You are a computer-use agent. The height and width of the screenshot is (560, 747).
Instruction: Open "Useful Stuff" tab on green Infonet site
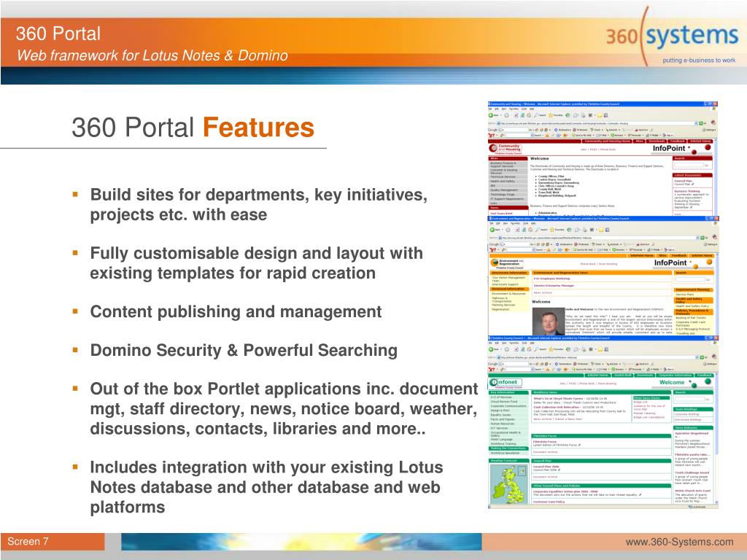(623, 376)
